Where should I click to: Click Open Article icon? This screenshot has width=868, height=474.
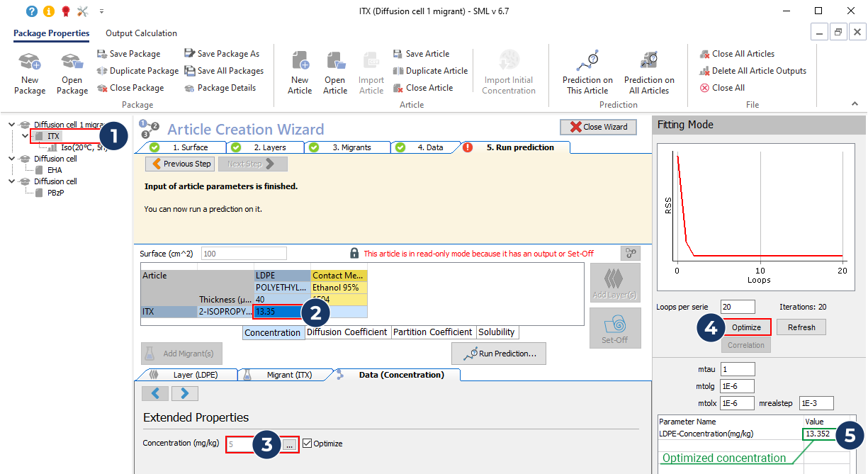pyautogui.click(x=335, y=62)
